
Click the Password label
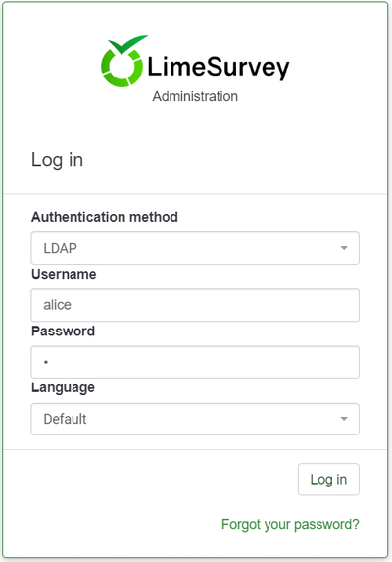coord(63,331)
